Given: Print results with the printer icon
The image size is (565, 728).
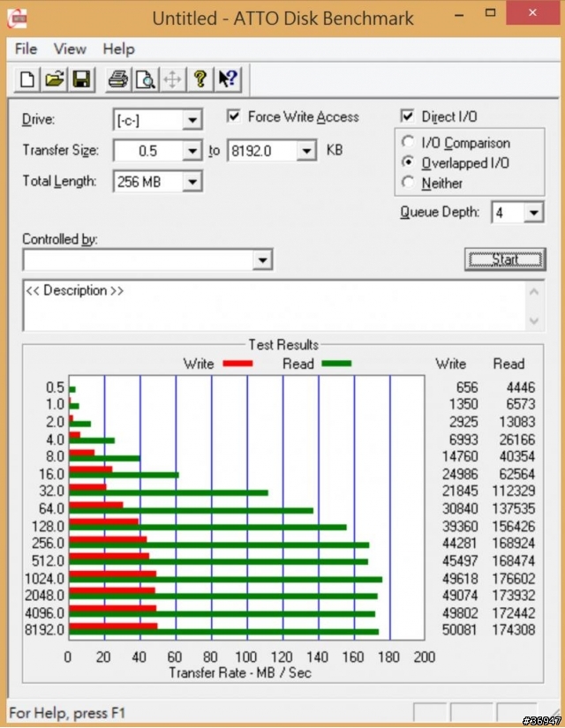Looking at the screenshot, I should (x=118, y=79).
